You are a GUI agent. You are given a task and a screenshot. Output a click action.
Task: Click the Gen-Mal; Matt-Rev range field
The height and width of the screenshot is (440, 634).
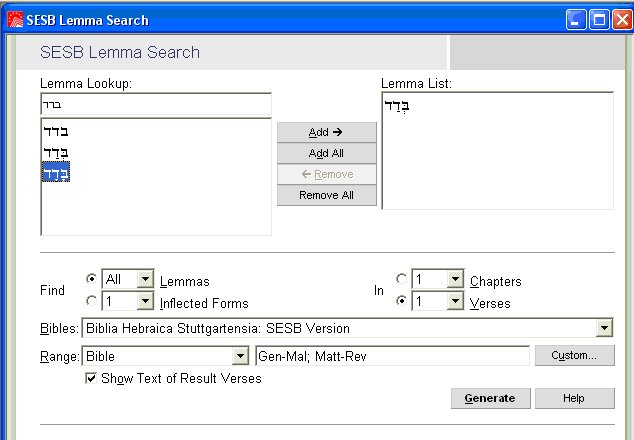coord(392,356)
